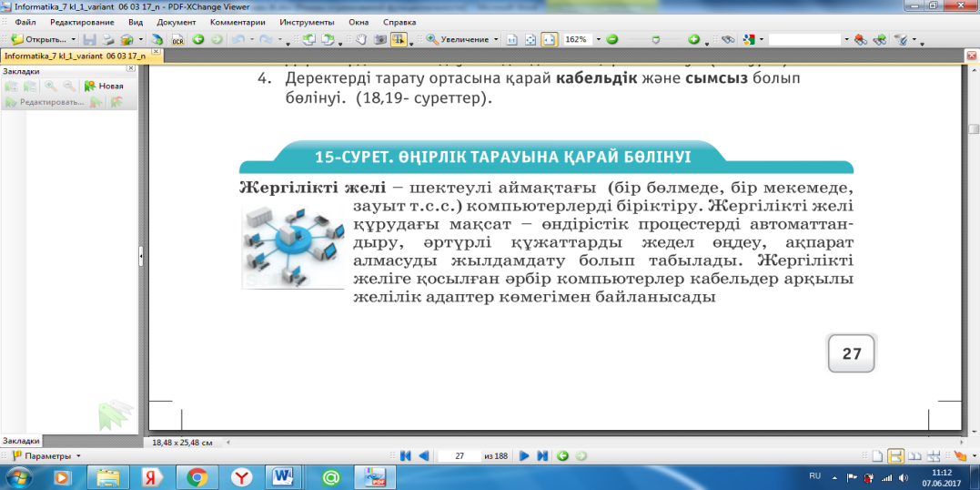Open the Файл menu
980x490 pixels.
25,22
